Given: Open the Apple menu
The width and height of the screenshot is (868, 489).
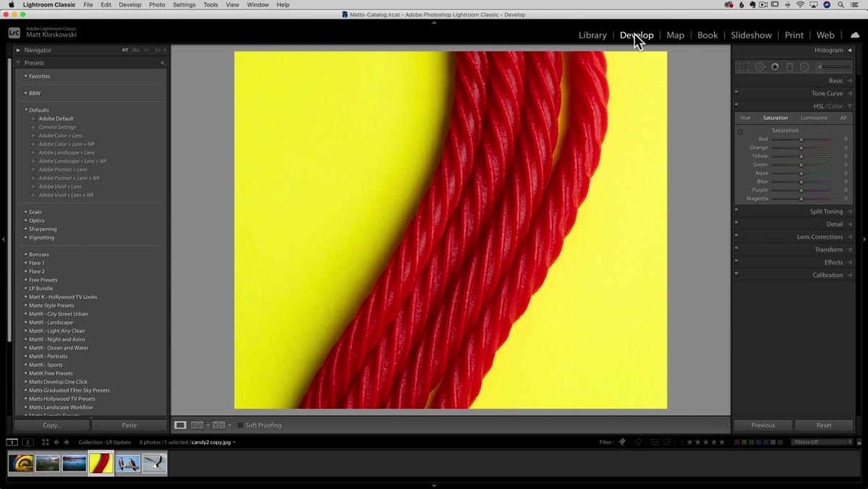Looking at the screenshot, I should tap(11, 4).
